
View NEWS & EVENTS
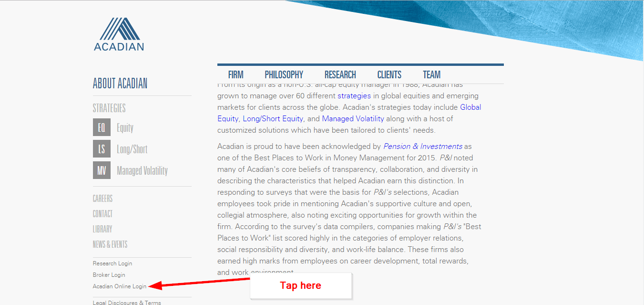click(110, 244)
